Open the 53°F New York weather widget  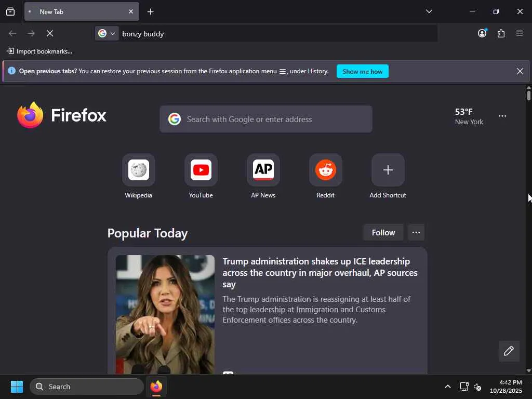[x=469, y=116]
